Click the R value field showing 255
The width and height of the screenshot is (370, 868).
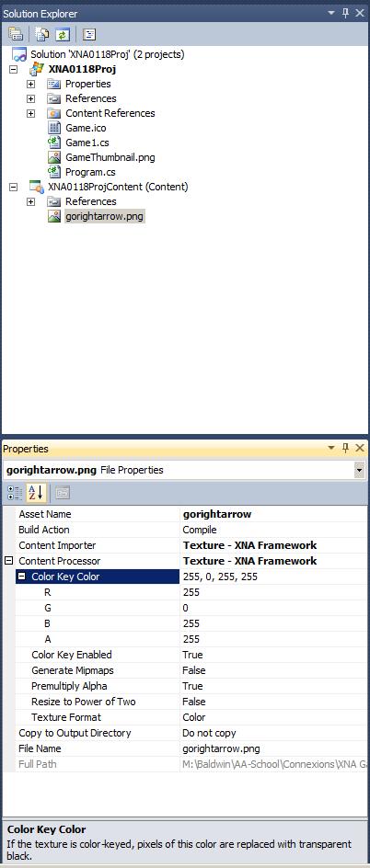[x=274, y=592]
